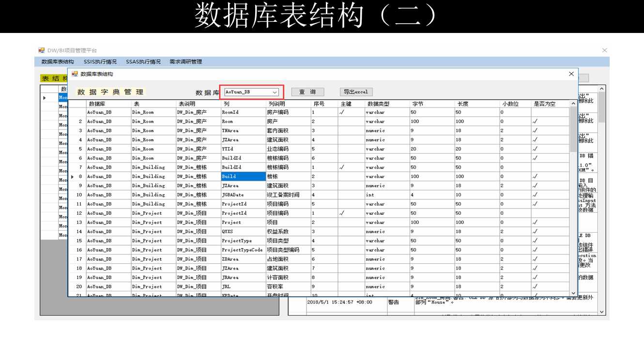This screenshot has width=644, height=349.
Task: Sort by the 表说明 column header
Action: (x=198, y=104)
